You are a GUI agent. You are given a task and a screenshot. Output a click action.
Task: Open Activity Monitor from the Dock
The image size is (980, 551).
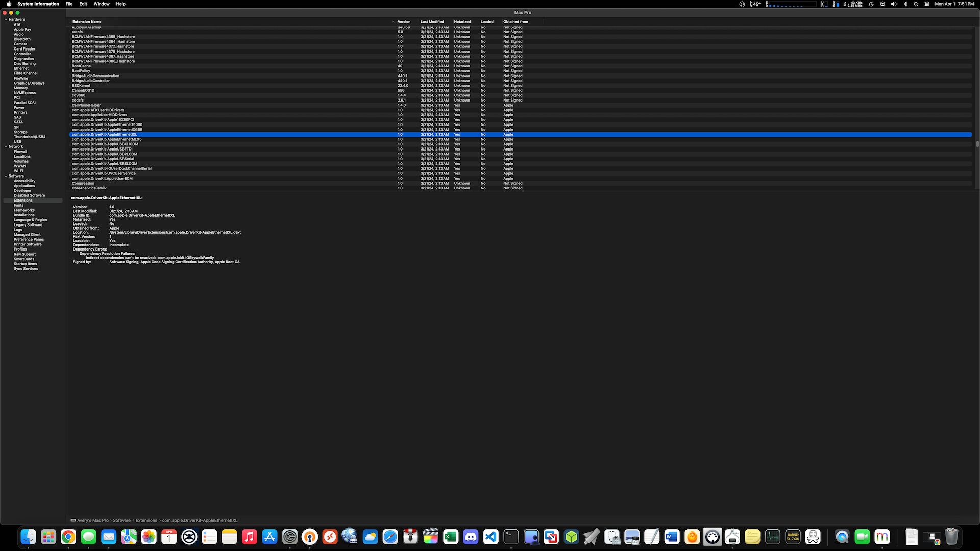[773, 537]
